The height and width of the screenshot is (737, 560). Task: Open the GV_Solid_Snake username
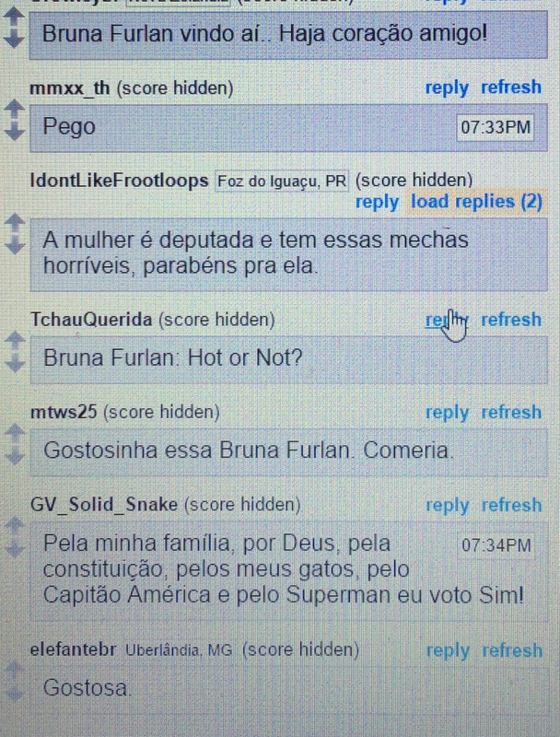point(104,504)
